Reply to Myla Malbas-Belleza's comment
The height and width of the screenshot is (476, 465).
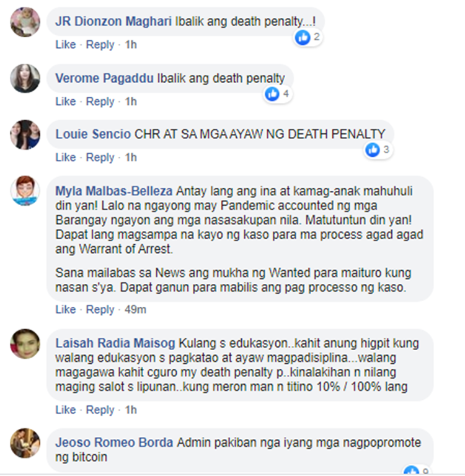click(x=100, y=309)
